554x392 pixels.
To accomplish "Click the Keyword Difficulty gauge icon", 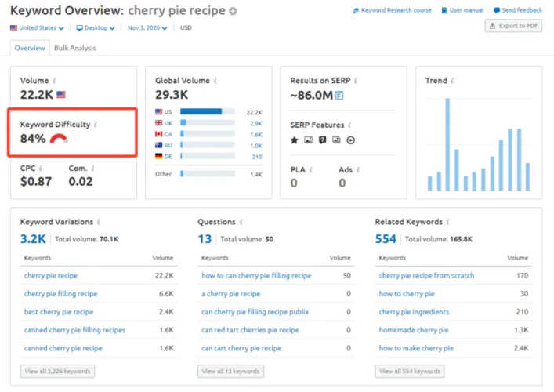I will tap(59, 139).
